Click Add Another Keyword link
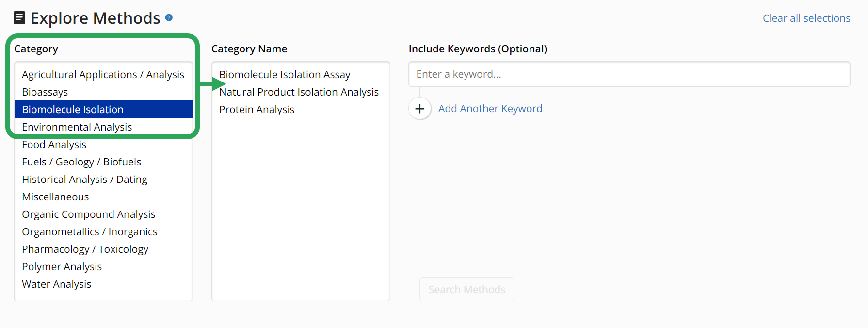Viewport: 868px width, 328px height. pyautogui.click(x=490, y=109)
